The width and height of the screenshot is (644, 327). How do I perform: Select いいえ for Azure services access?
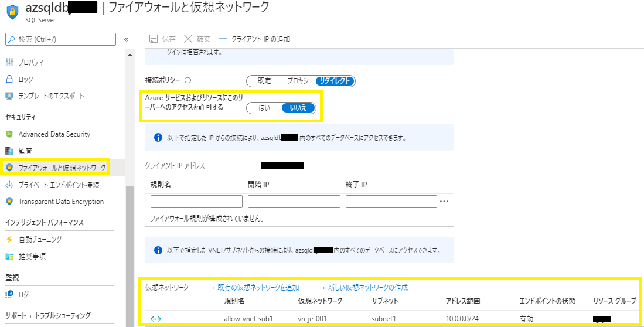pos(298,108)
